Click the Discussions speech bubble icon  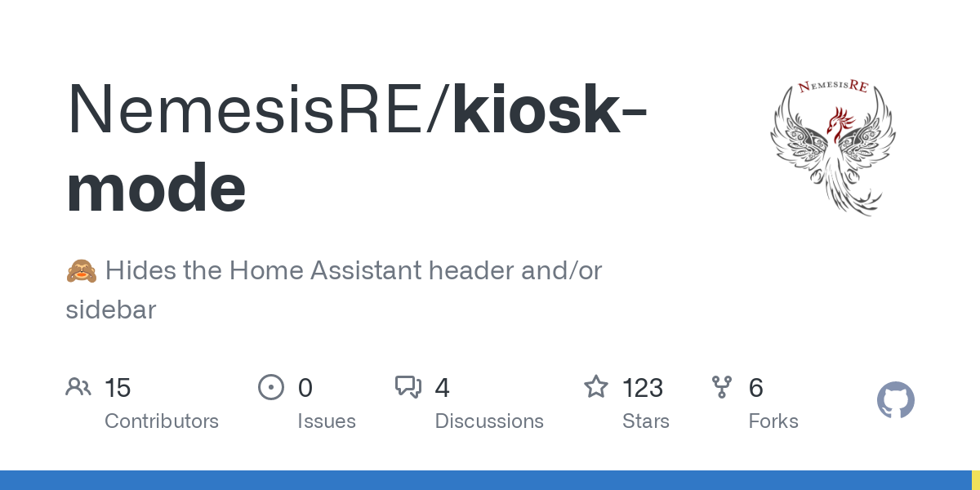click(x=408, y=387)
